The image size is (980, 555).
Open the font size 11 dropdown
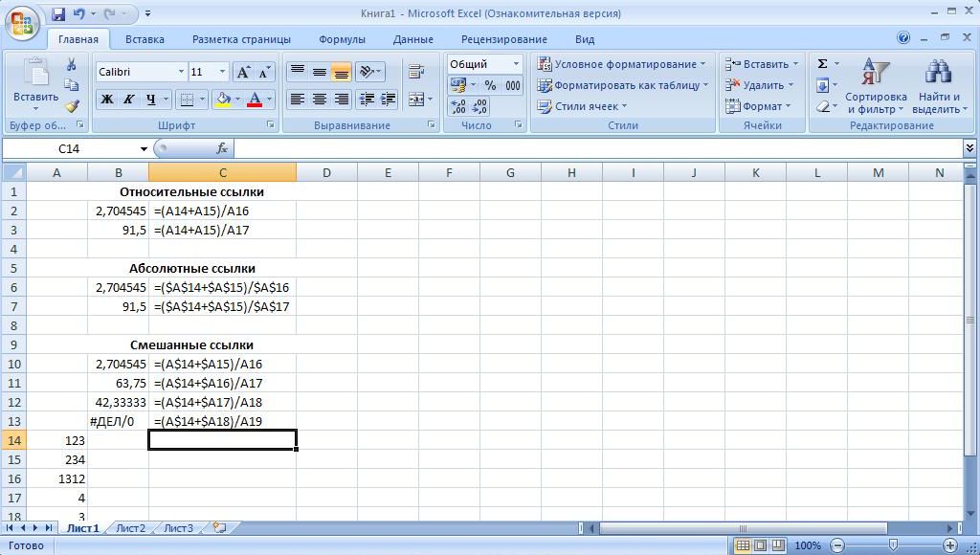[222, 72]
